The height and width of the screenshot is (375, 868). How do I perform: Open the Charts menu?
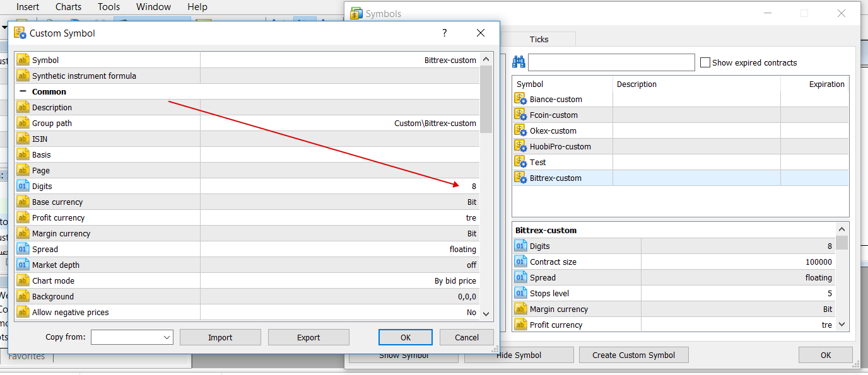tap(68, 7)
